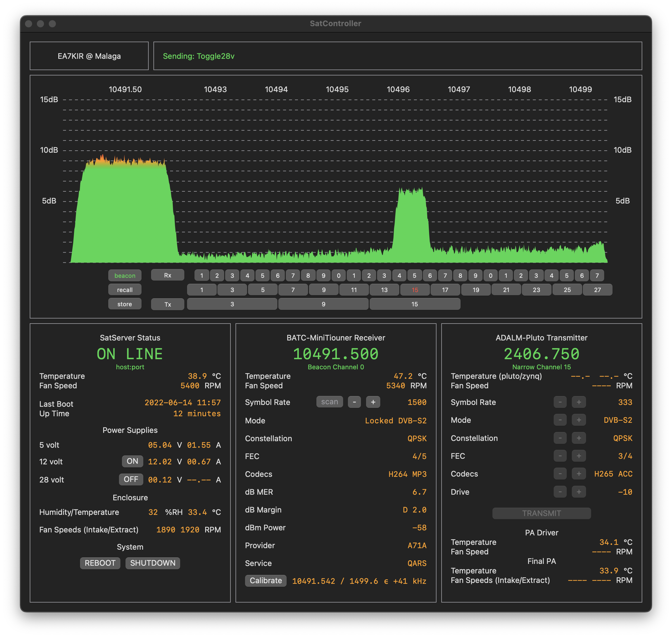Click the beacon button

(x=125, y=275)
